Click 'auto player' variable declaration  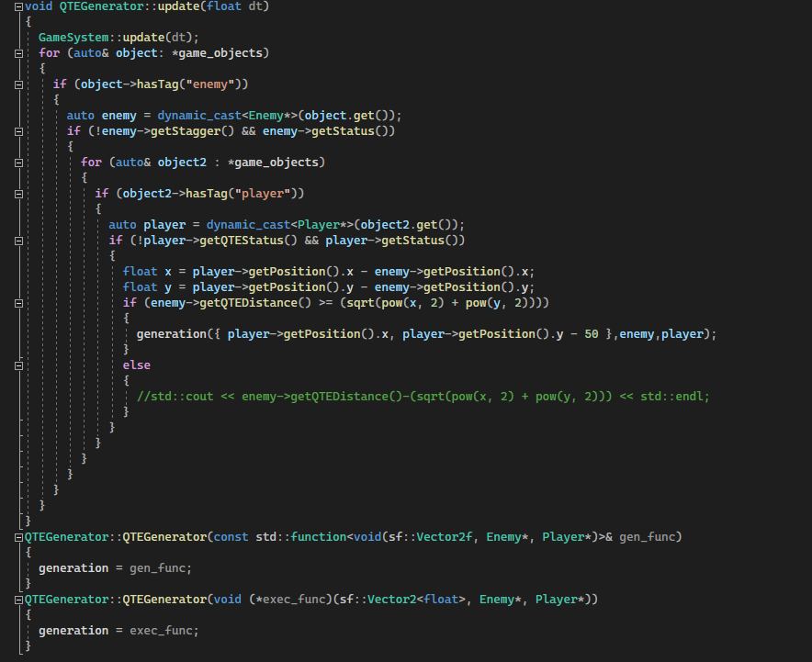coord(147,225)
